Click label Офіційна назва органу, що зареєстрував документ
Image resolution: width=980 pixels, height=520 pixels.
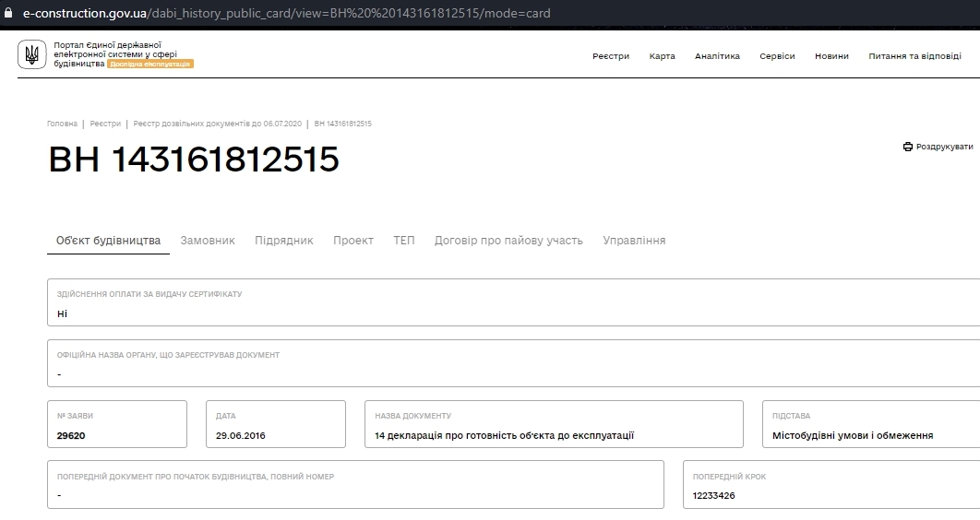168,355
